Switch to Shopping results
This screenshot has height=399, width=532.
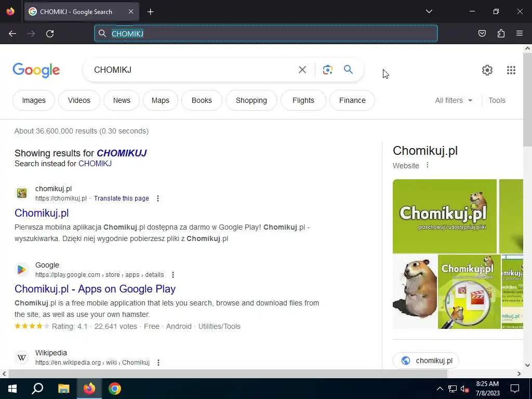click(x=251, y=100)
